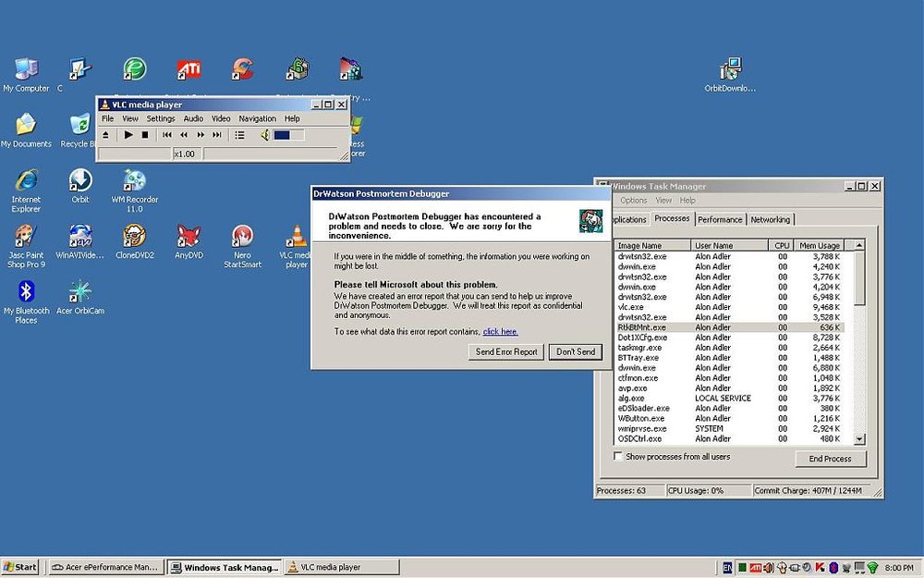
Task: Open the Video menu in VLC
Action: click(221, 118)
